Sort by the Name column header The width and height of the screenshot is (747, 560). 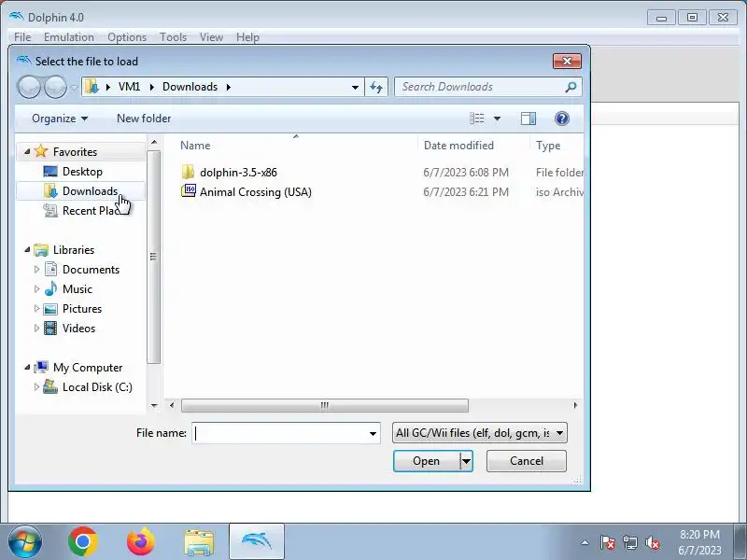click(195, 146)
